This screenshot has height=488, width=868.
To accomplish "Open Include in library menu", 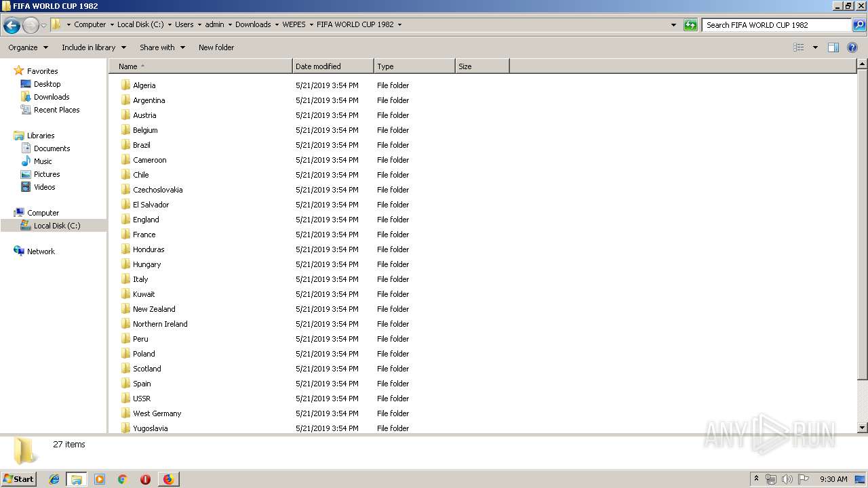I will coord(94,47).
